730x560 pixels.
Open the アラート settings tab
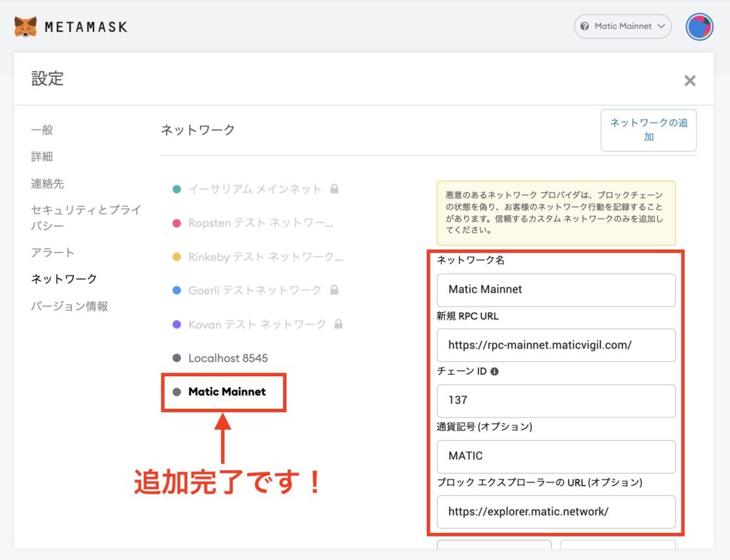53,252
